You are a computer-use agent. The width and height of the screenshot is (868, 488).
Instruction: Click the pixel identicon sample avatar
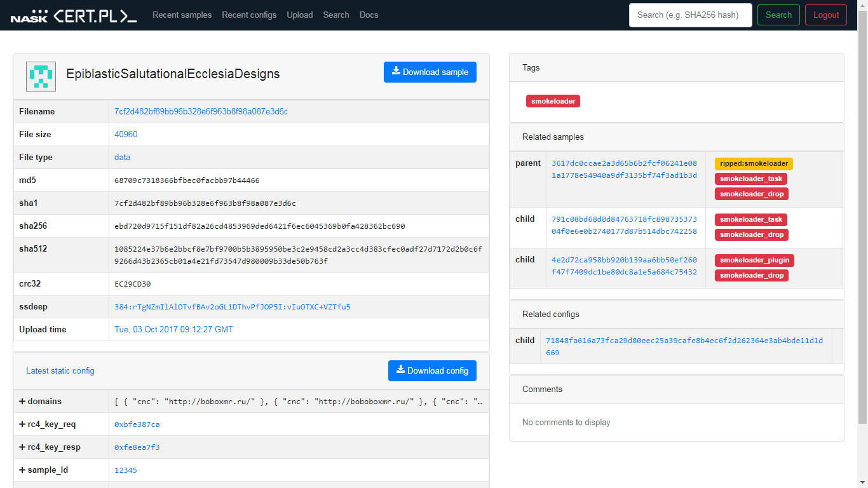point(41,76)
